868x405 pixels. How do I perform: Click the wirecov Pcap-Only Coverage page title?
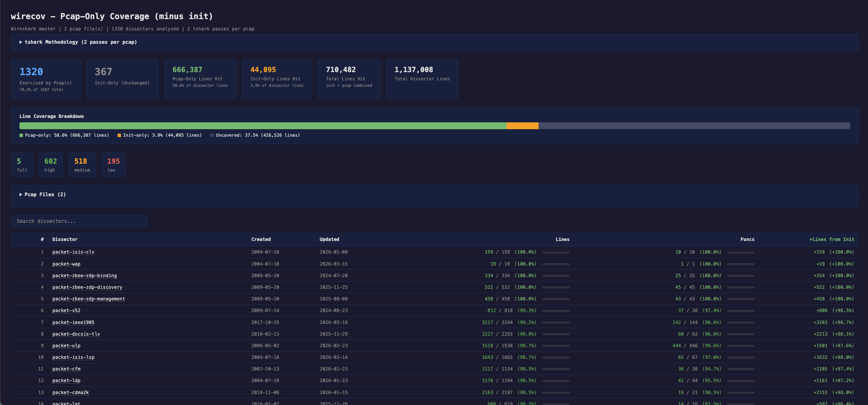(x=112, y=16)
